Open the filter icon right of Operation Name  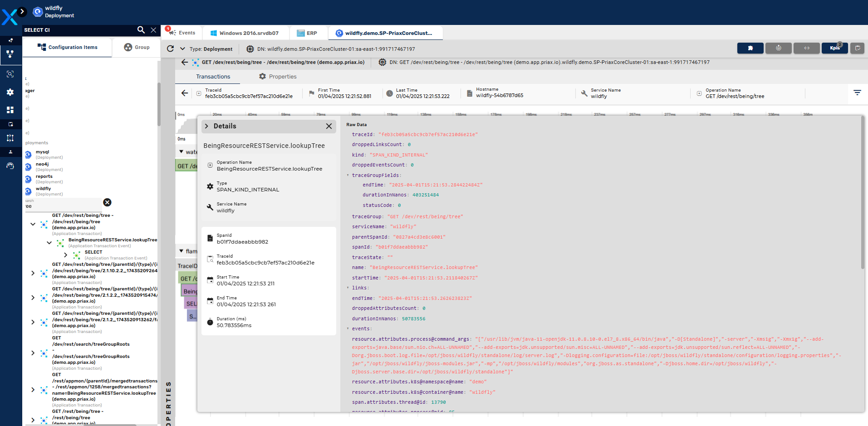tap(857, 93)
